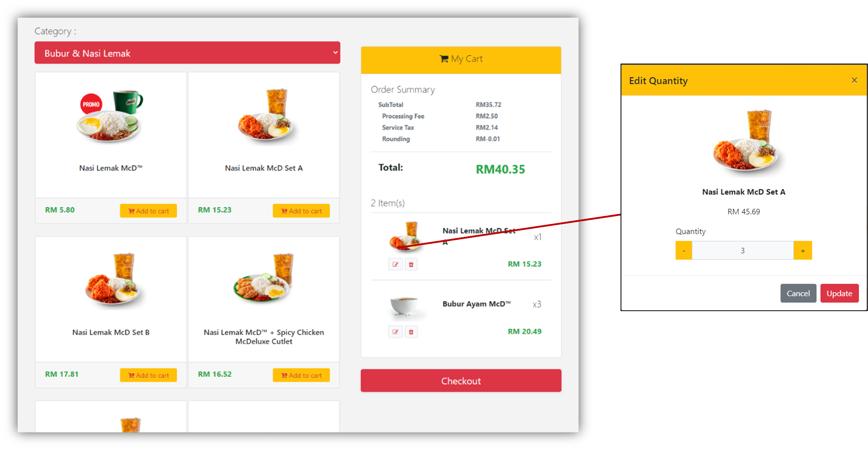
Task: Click trash icon for Nasi Lemak McD Set A
Action: (411, 264)
